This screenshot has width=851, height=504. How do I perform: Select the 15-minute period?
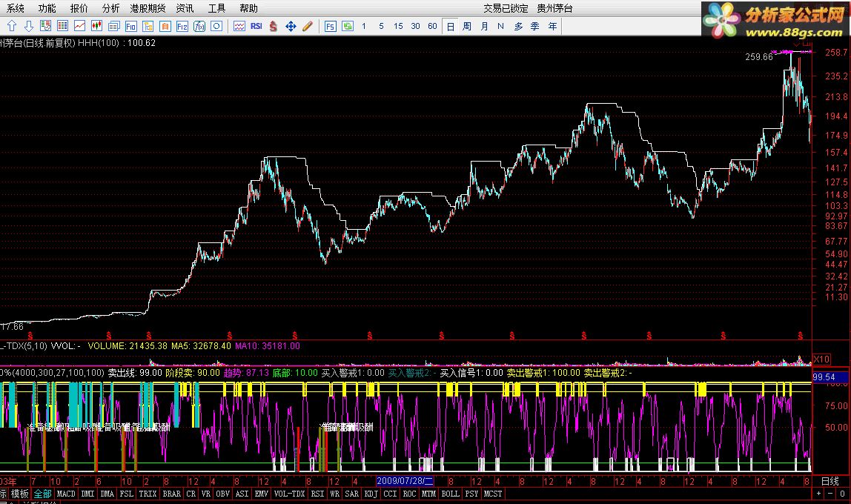click(398, 26)
